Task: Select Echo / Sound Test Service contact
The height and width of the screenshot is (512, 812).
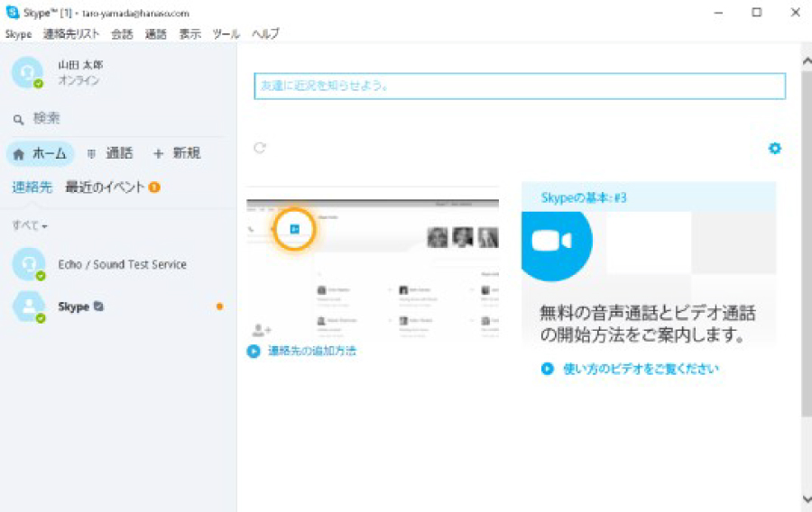Action: [118, 264]
